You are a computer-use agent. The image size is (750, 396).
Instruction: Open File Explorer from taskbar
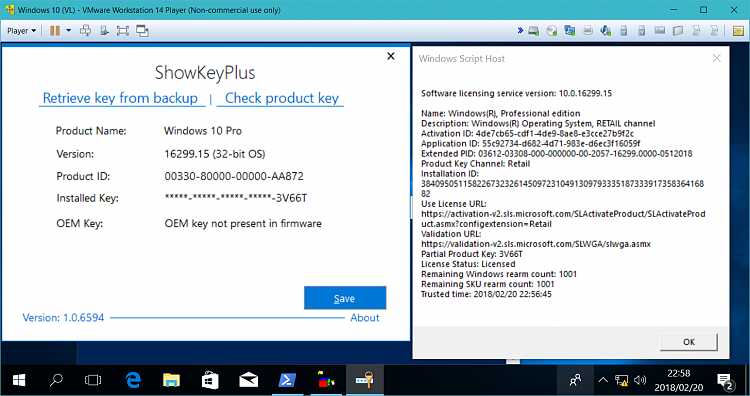pyautogui.click(x=171, y=380)
